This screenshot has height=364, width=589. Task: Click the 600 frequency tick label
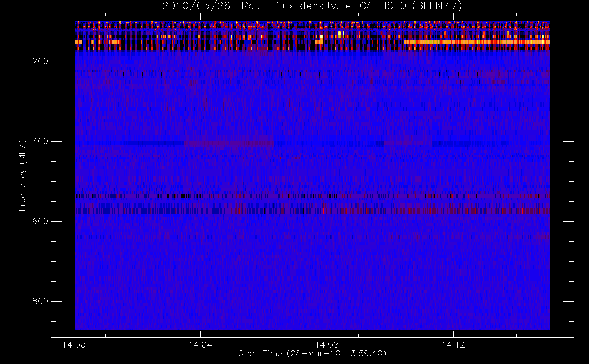point(40,221)
